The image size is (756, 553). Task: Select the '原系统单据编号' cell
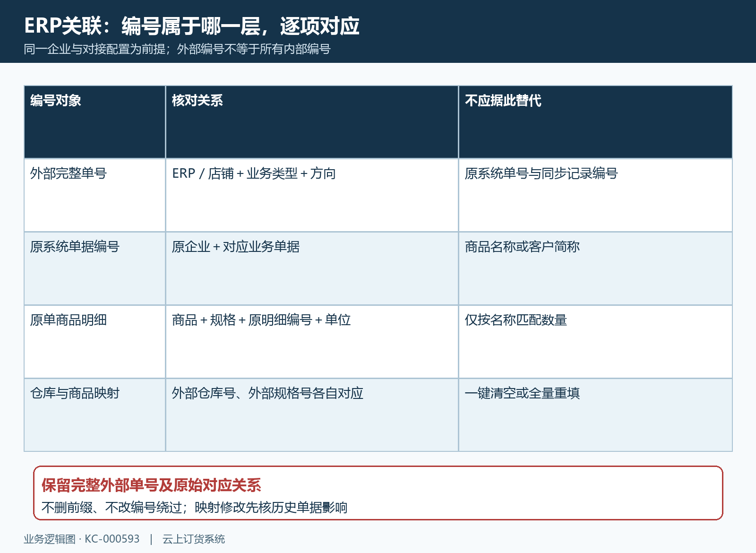click(x=95, y=268)
